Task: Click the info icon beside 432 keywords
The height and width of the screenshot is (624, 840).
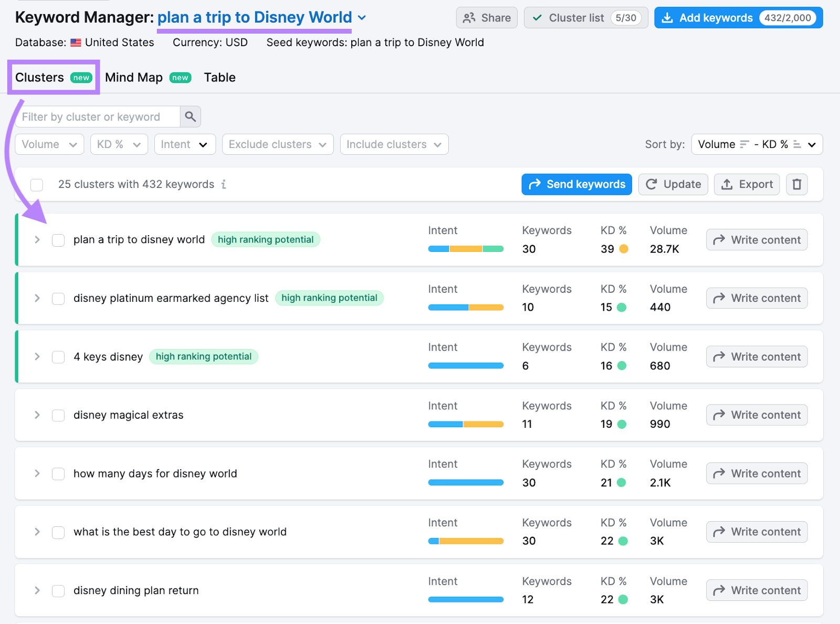Action: tap(224, 184)
